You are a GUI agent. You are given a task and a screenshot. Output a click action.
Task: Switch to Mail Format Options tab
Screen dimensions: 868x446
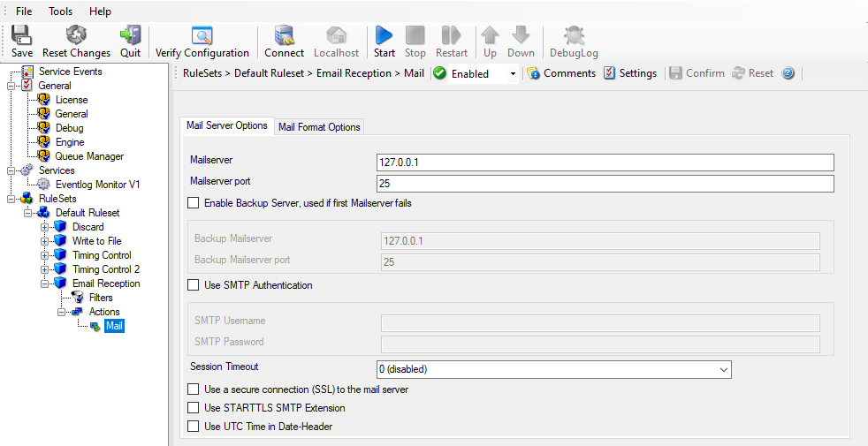click(319, 127)
